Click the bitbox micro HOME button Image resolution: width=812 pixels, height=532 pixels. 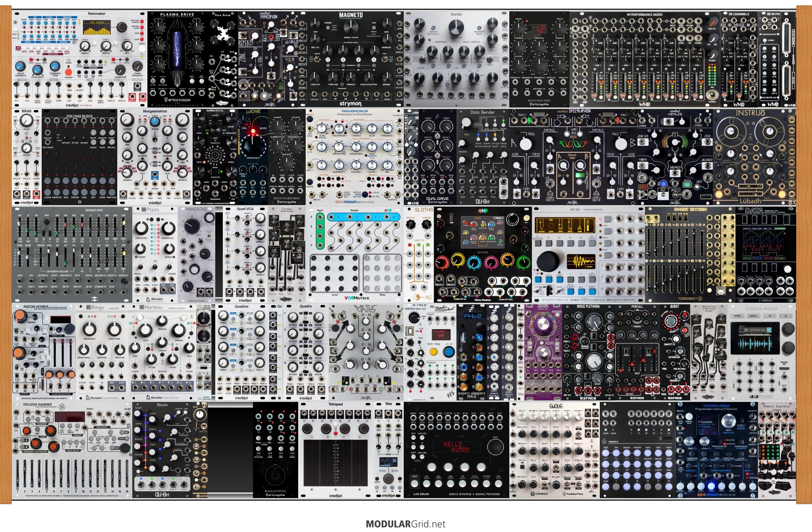[x=737, y=316]
